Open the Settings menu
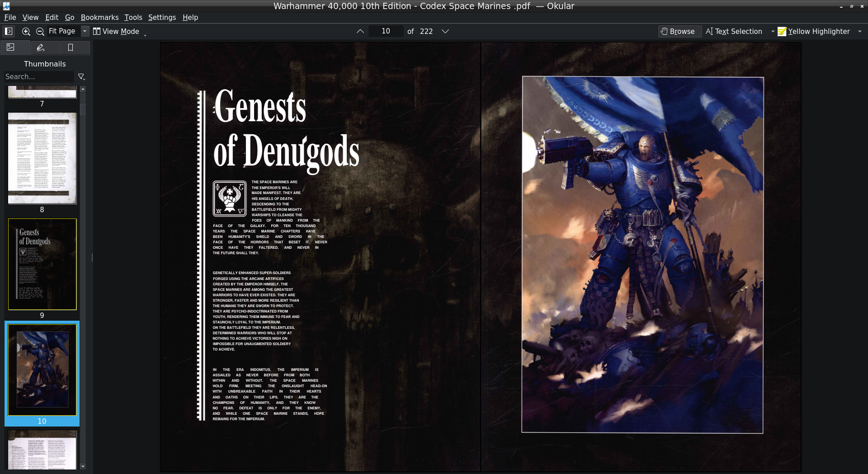This screenshot has width=868, height=474. [x=162, y=17]
